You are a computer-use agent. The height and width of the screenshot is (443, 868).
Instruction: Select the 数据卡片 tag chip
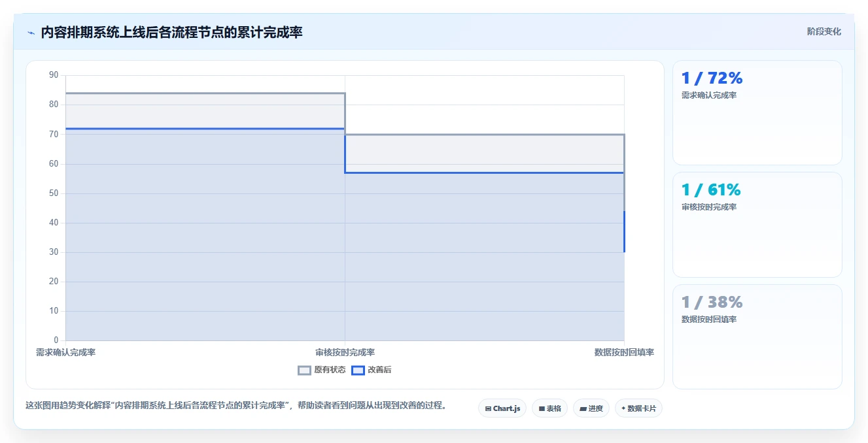coord(639,408)
